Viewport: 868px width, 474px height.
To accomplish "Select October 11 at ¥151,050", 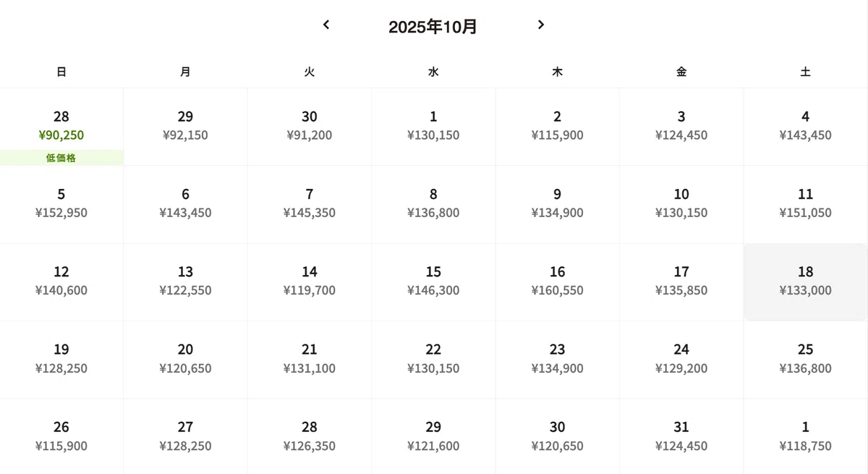I will 805,204.
